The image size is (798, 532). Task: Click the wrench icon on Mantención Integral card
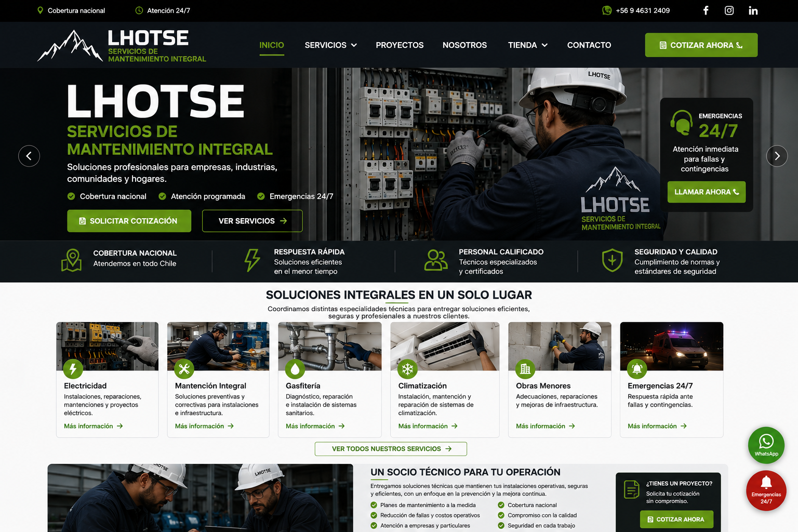[184, 369]
